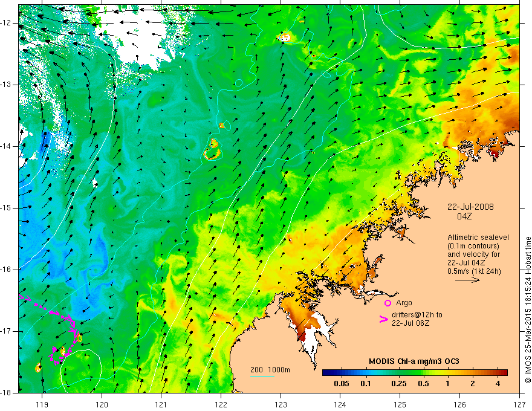Click the 126 longitude axis label

(459, 404)
